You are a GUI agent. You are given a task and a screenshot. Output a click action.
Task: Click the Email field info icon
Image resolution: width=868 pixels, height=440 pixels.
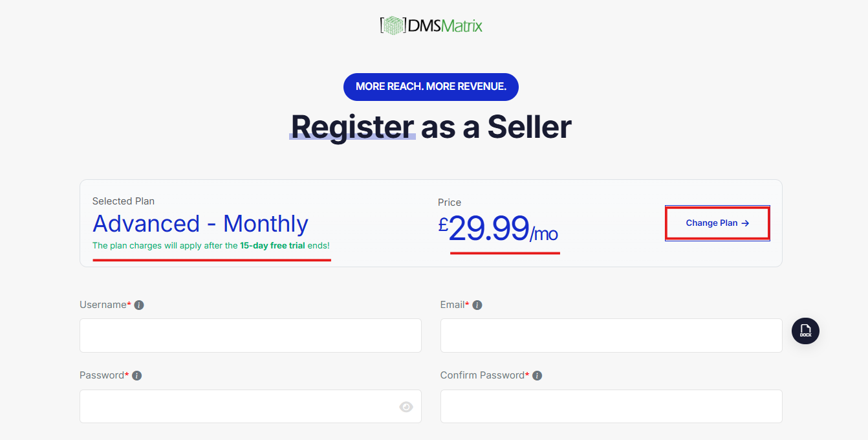coord(477,304)
